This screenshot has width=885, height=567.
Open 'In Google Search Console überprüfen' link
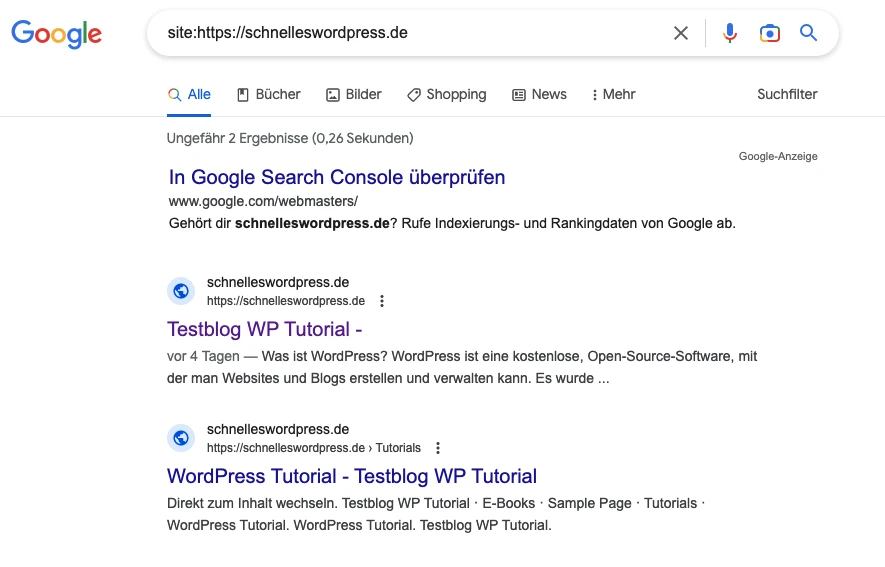pos(337,177)
